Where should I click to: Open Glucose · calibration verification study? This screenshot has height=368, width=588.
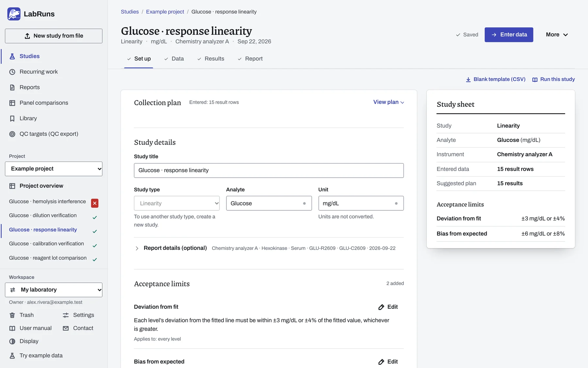[46, 244]
